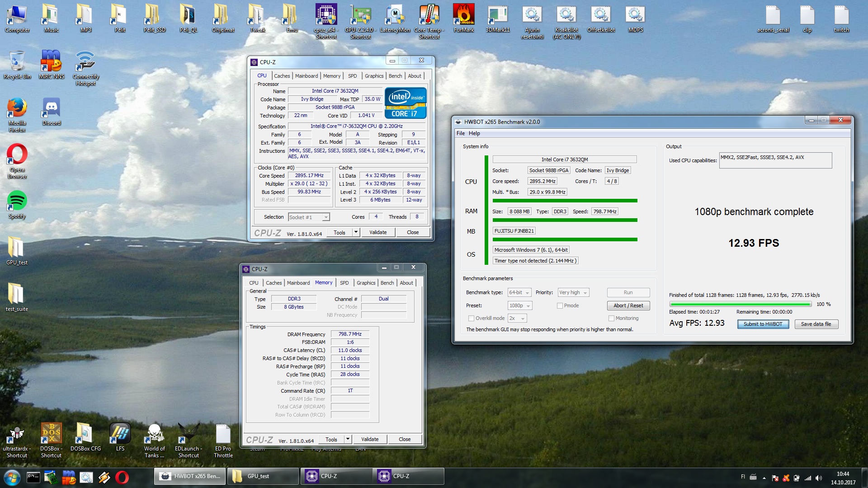Click the volume icon in system tray
The width and height of the screenshot is (868, 488).
coord(819,478)
